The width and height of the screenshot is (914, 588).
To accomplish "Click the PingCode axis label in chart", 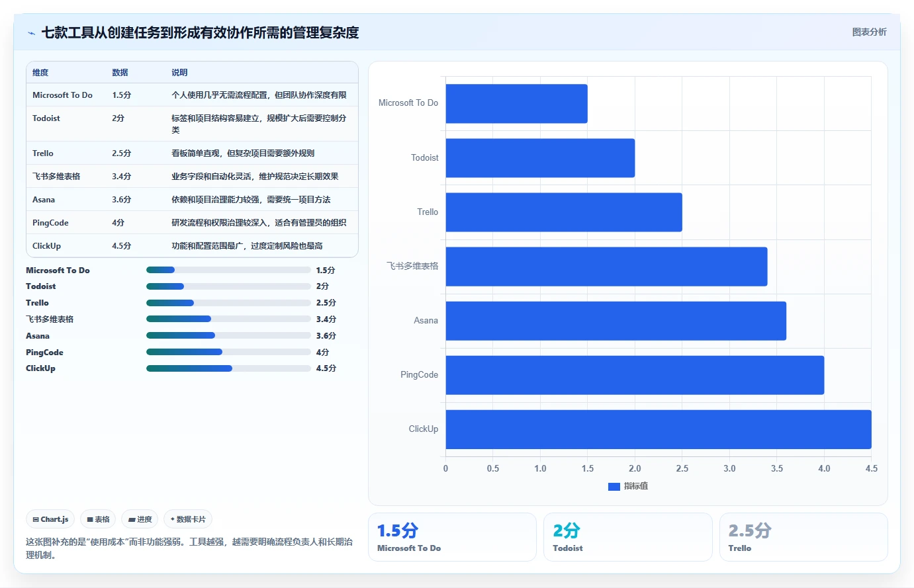I will click(x=420, y=375).
